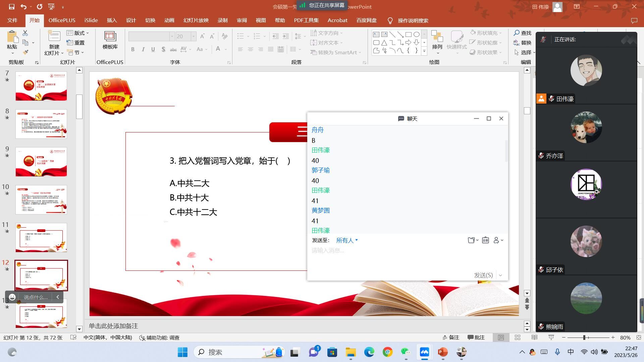
Task: Toggle normal view in status bar
Action: (x=501, y=338)
